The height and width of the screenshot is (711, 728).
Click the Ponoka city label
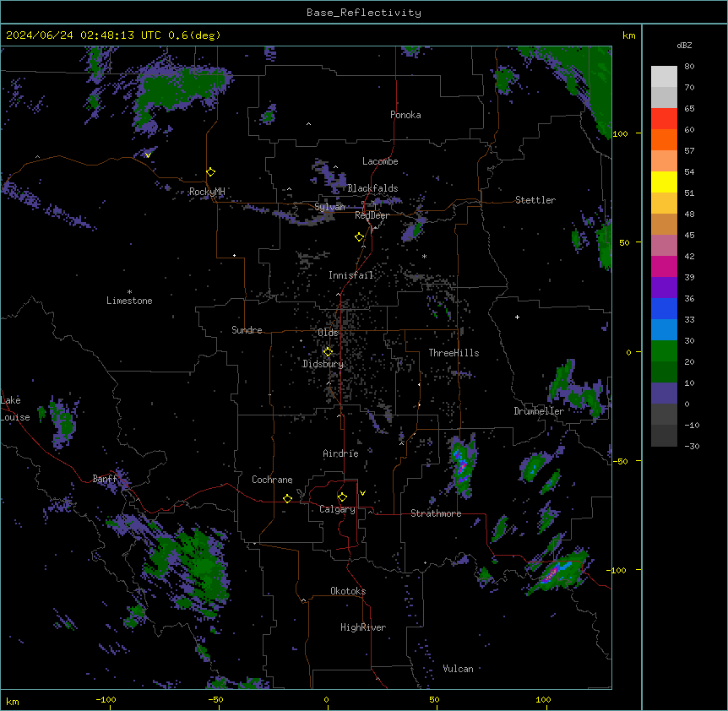click(405, 115)
